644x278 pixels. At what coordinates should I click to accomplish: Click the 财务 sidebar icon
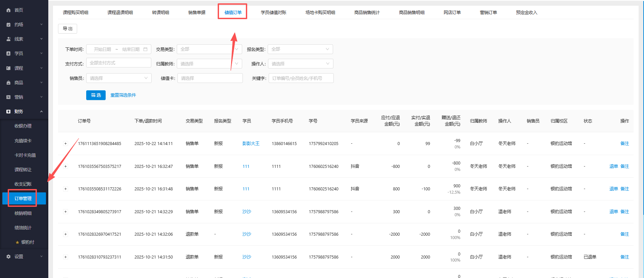[x=8, y=111]
